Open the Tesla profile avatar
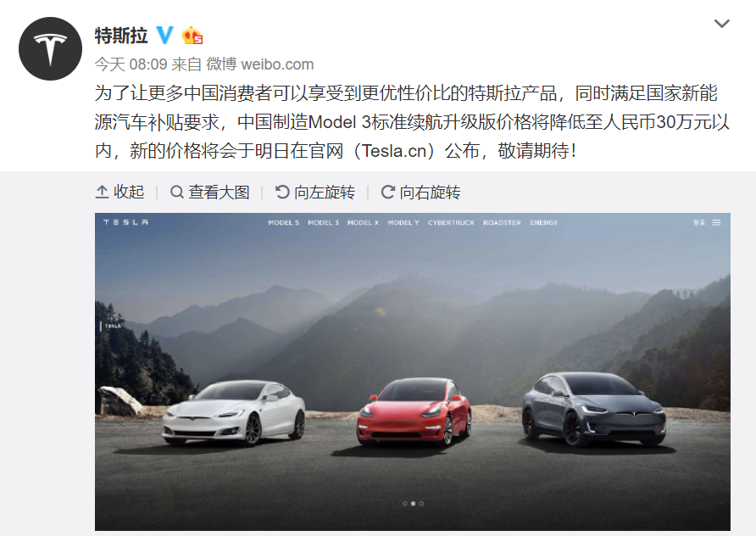Viewport: 756px width, 536px height. click(50, 48)
